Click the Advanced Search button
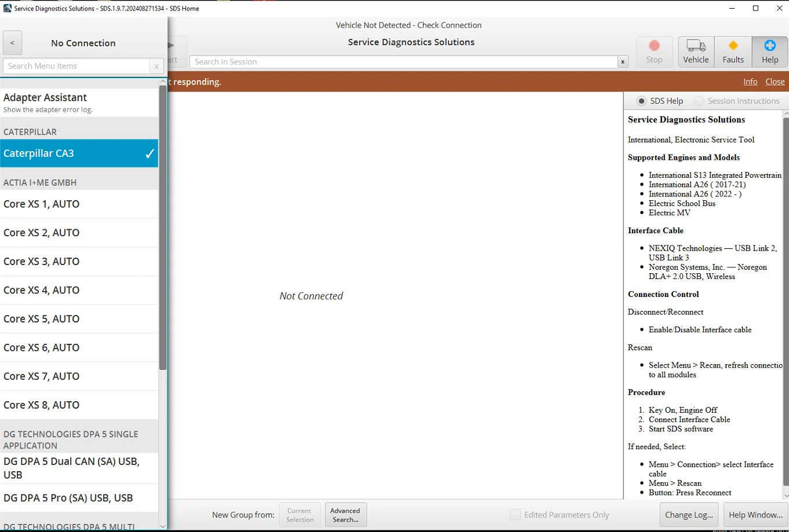Image resolution: width=789 pixels, height=532 pixels. coord(345,515)
